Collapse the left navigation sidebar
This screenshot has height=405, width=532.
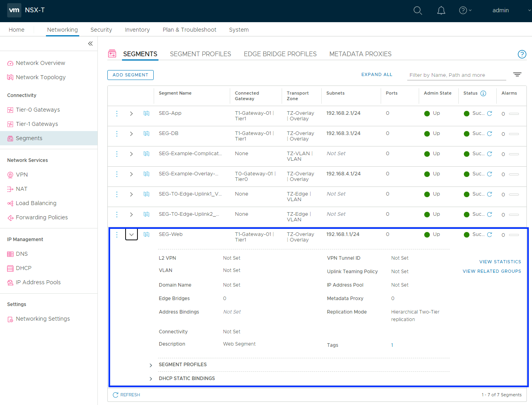(90, 44)
